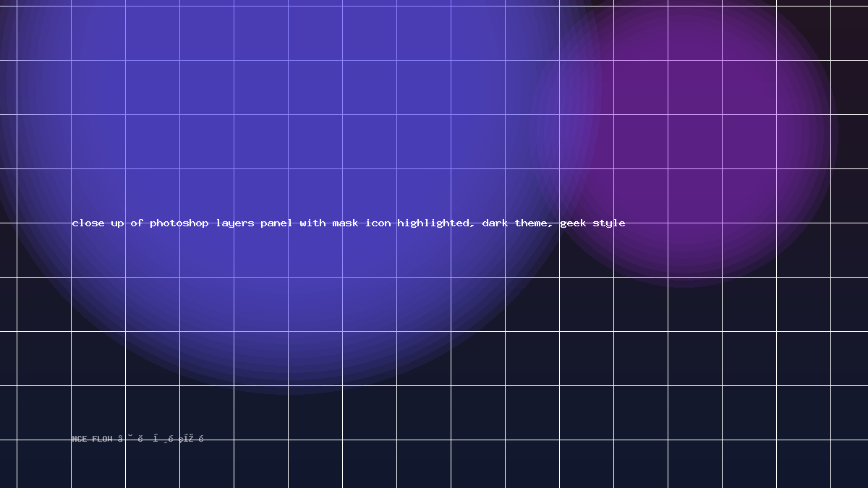Click the NCE FLOW label text
Viewport: 868px width, 488px height.
point(92,439)
